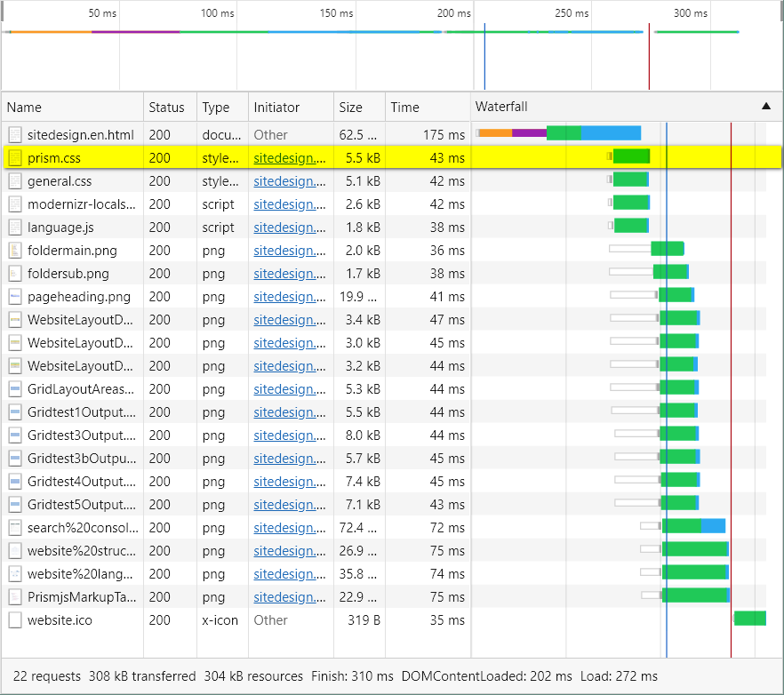Sort requests by Size column
This screenshot has width=784, height=695.
point(359,107)
